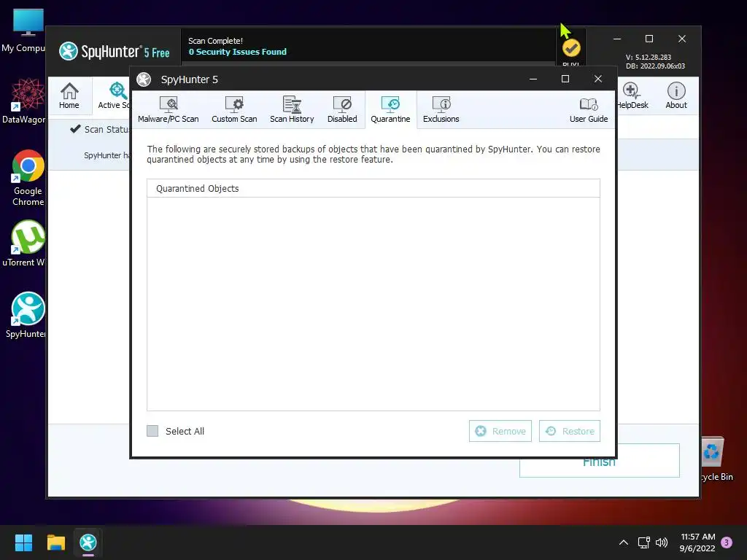
Task: Select the Quarantine tab
Action: point(390,109)
